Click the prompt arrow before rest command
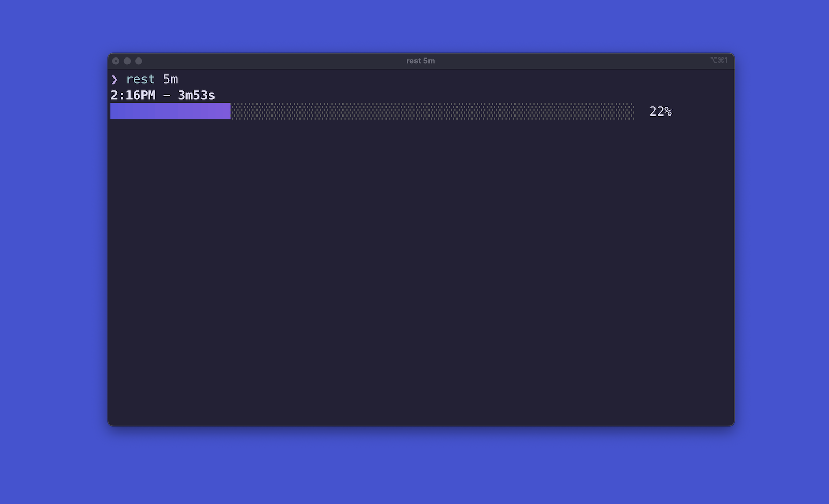 click(115, 79)
